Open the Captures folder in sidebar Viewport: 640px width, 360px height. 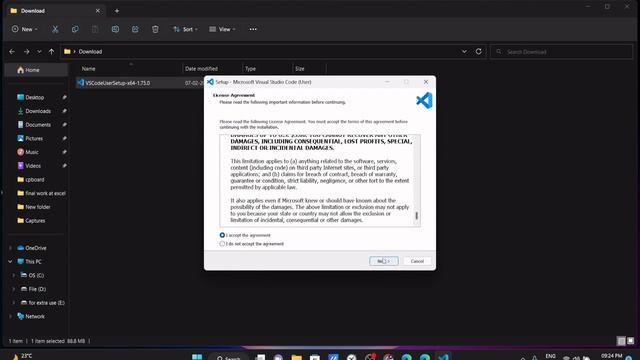(35, 221)
